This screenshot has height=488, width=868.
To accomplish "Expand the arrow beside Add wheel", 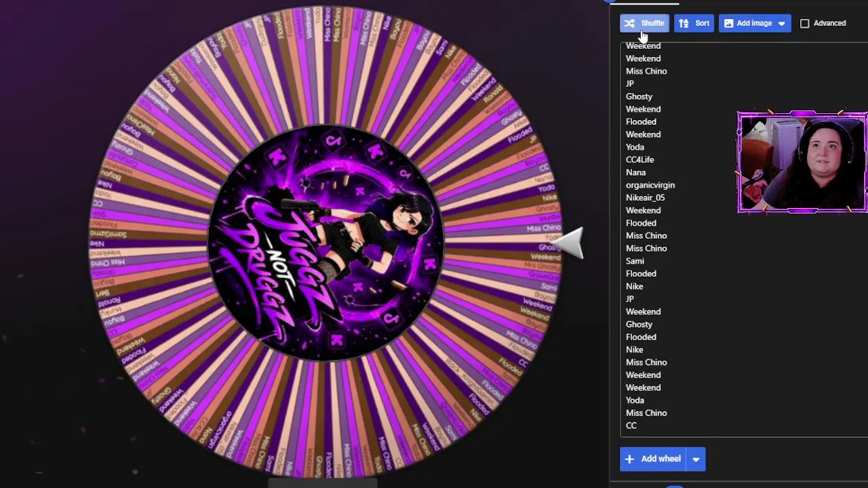I will [x=696, y=459].
